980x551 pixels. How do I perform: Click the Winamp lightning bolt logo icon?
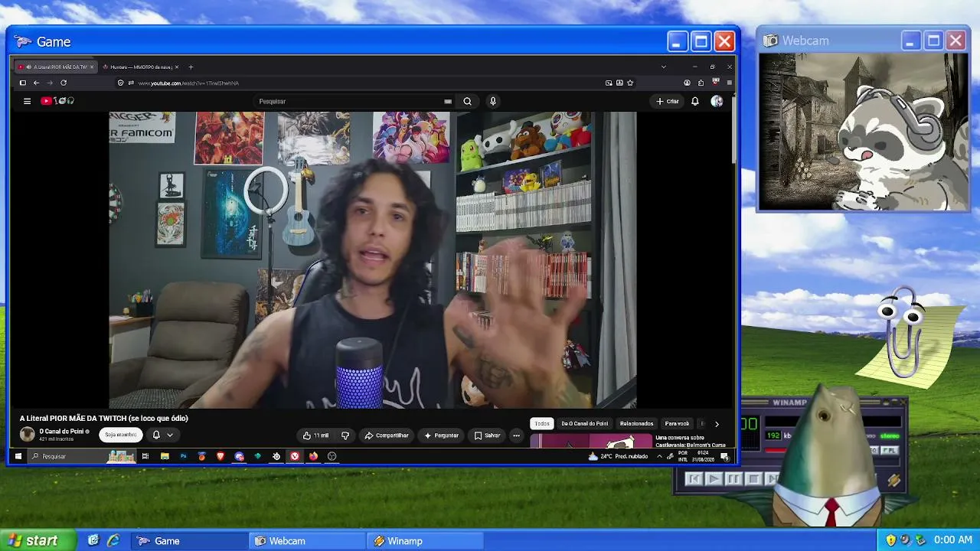pos(893,480)
